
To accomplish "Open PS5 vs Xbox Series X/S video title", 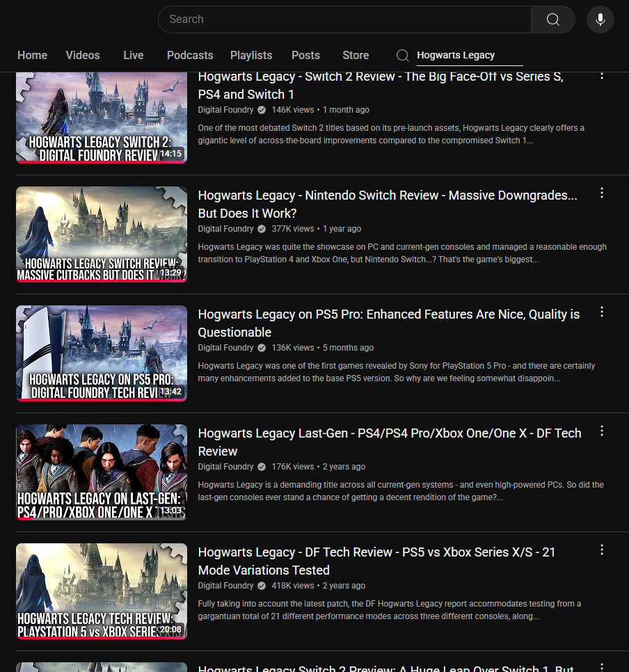I will [376, 561].
